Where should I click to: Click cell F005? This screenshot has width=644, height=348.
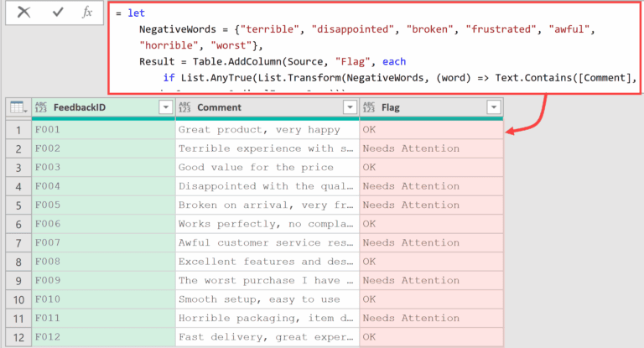(x=103, y=205)
